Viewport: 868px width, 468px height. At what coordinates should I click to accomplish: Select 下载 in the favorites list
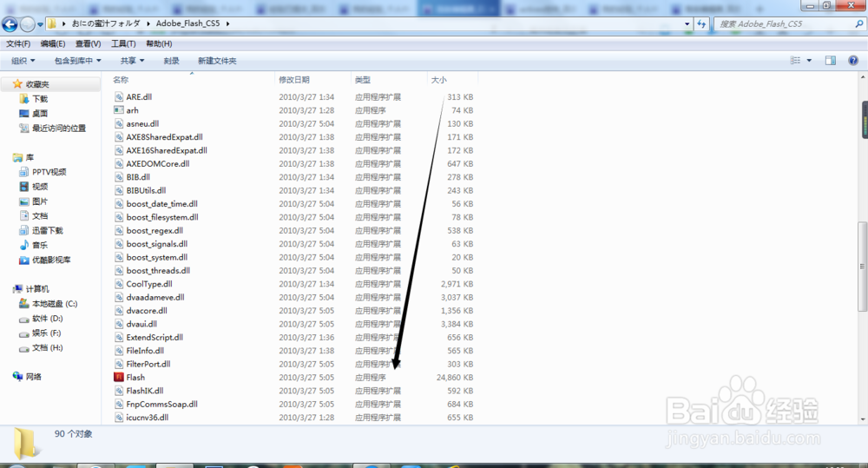pyautogui.click(x=40, y=99)
